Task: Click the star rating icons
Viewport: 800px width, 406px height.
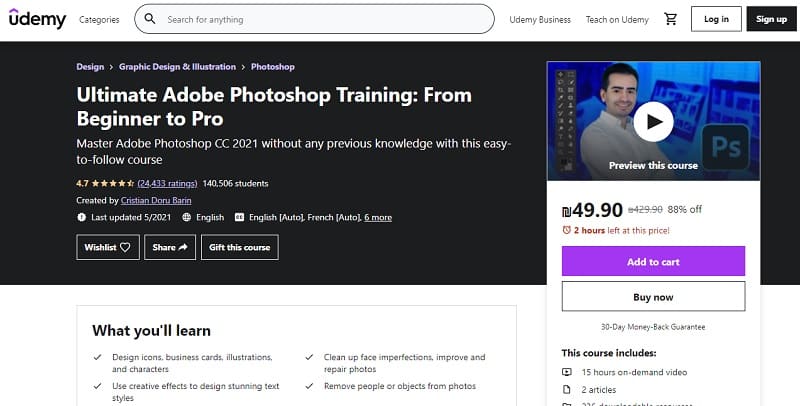Action: point(114,183)
